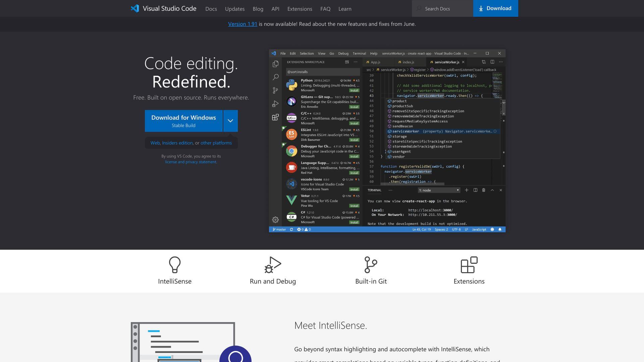Expand the download options chevron dropdown
Image resolution: width=644 pixels, height=362 pixels.
coord(230,121)
